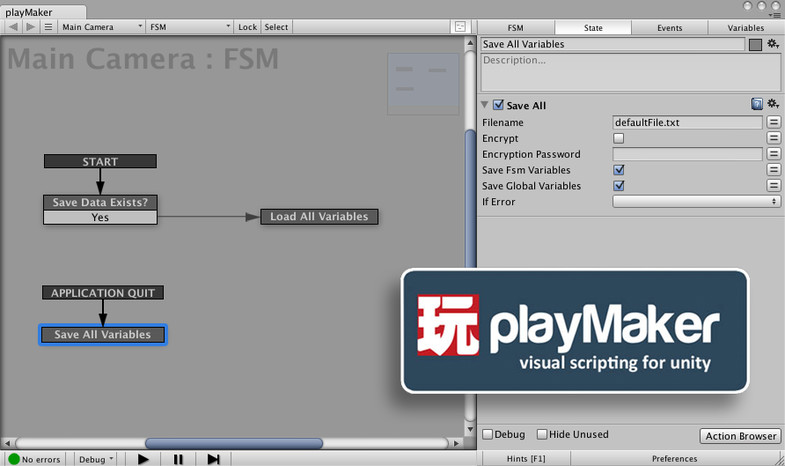Click the graph vertical scrollbar up arrow
Viewport: 785px width, 466px height.
coord(470,43)
